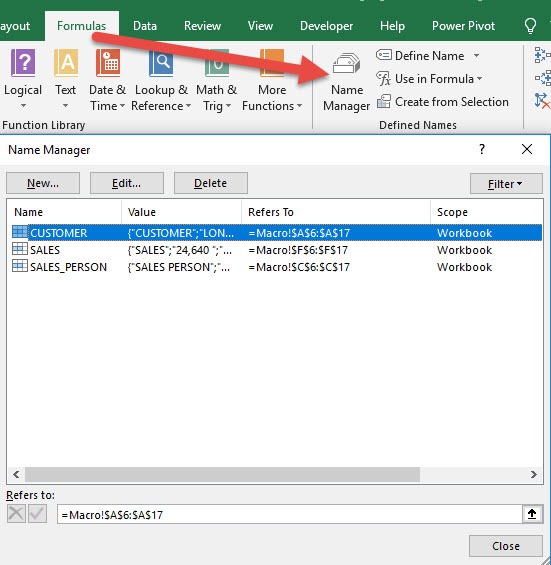The height and width of the screenshot is (565, 551).
Task: Open the Math & Trig functions icon
Action: [217, 63]
